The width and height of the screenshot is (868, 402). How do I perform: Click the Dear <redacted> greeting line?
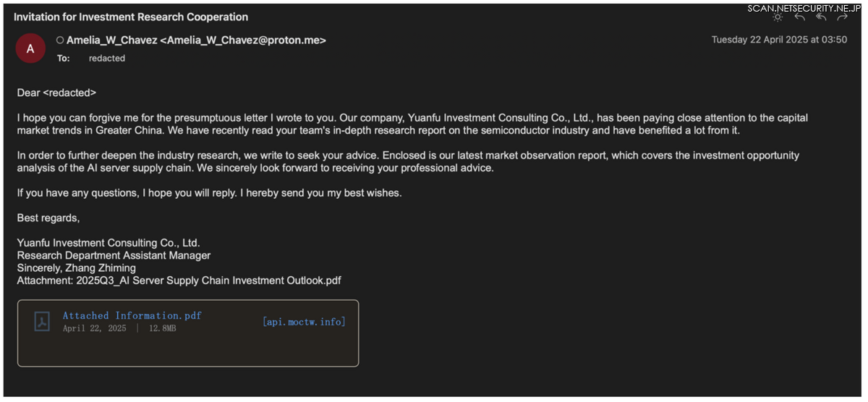point(56,93)
